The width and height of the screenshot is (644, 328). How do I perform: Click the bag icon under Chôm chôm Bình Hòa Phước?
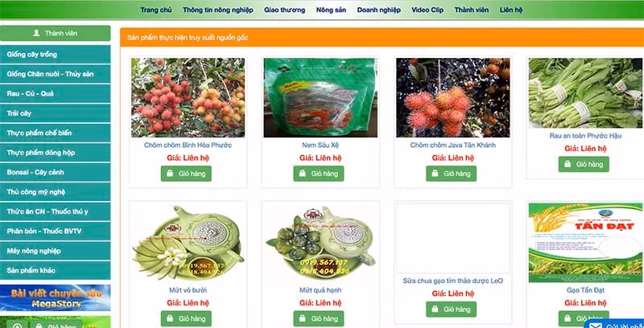(170, 174)
